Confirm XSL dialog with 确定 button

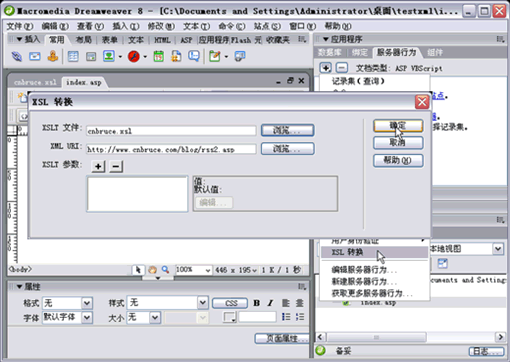[x=398, y=126]
